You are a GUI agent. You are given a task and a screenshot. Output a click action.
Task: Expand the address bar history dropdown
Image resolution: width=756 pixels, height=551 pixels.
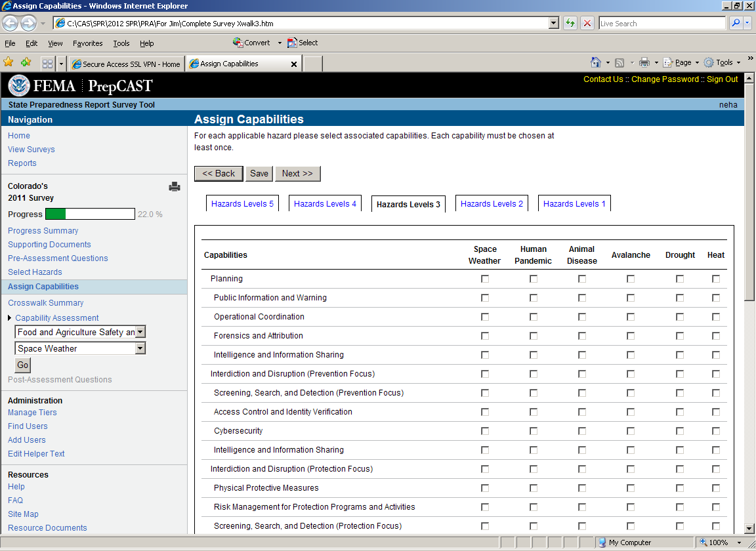pos(554,24)
